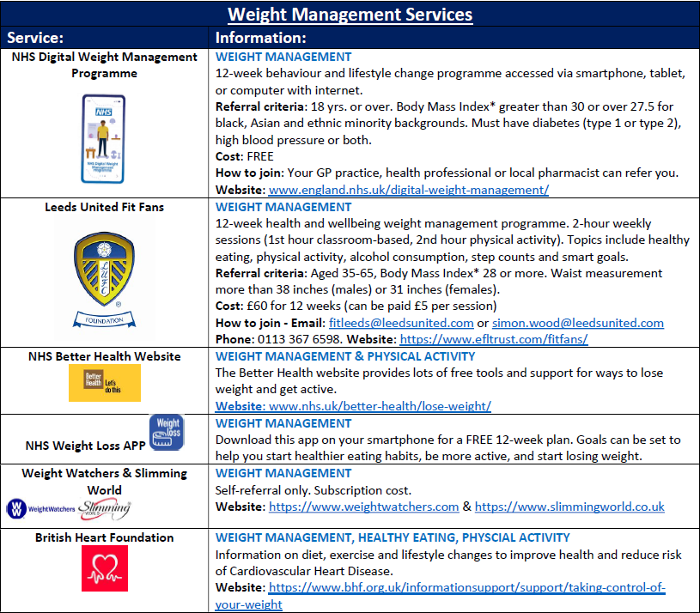The height and width of the screenshot is (613, 700).
Task: Click the WeightWatchers logo
Action: [41, 509]
